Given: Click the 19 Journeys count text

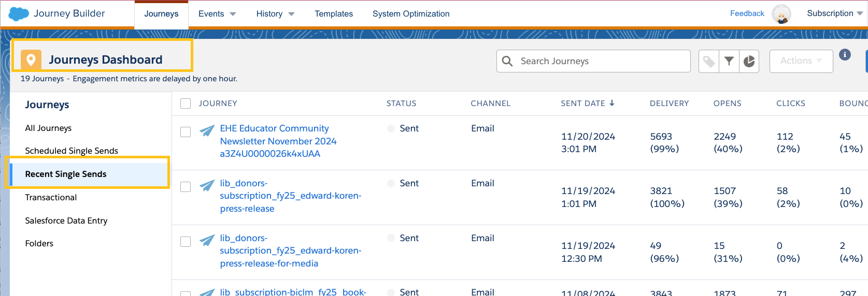Looking at the screenshot, I should 42,79.
